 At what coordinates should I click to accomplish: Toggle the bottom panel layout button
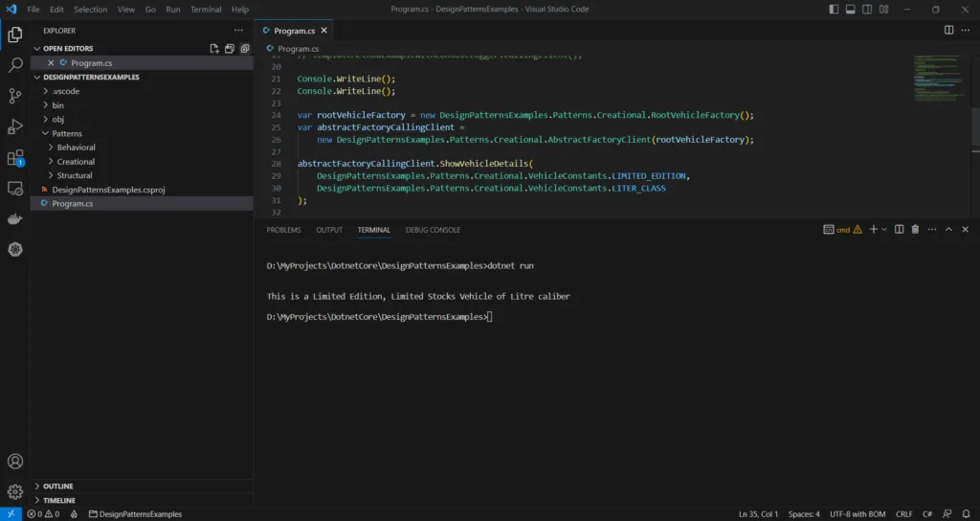tap(851, 10)
